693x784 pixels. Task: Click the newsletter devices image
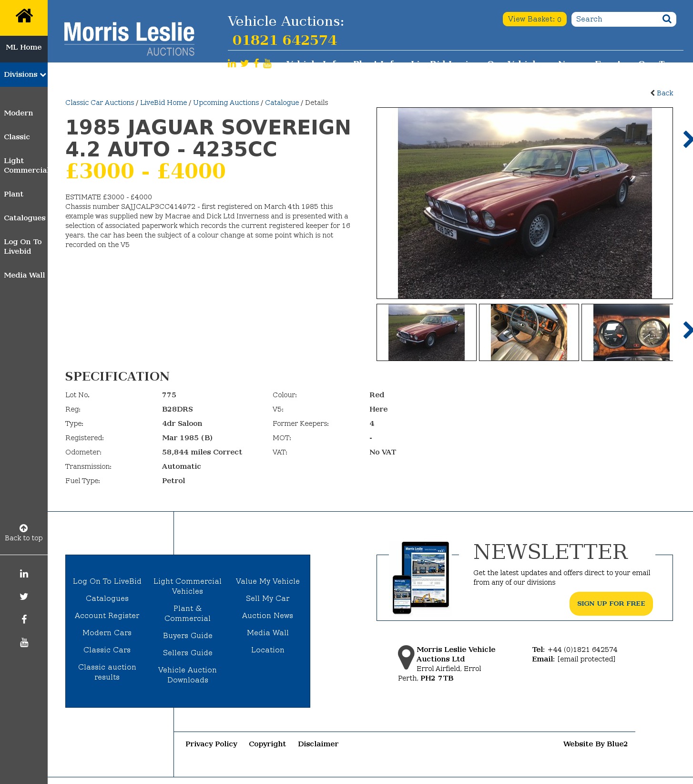[x=421, y=578]
